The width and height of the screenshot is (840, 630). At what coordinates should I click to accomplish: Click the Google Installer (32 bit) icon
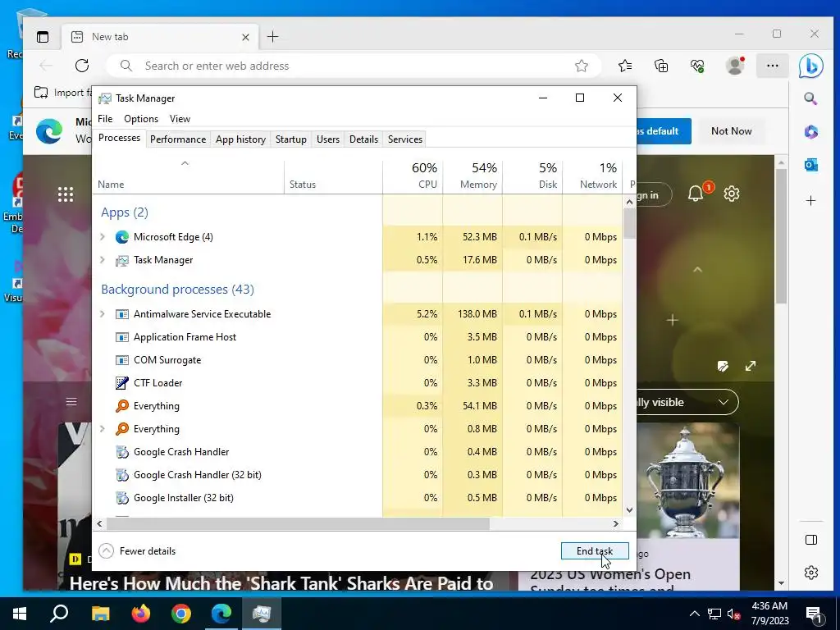122,498
